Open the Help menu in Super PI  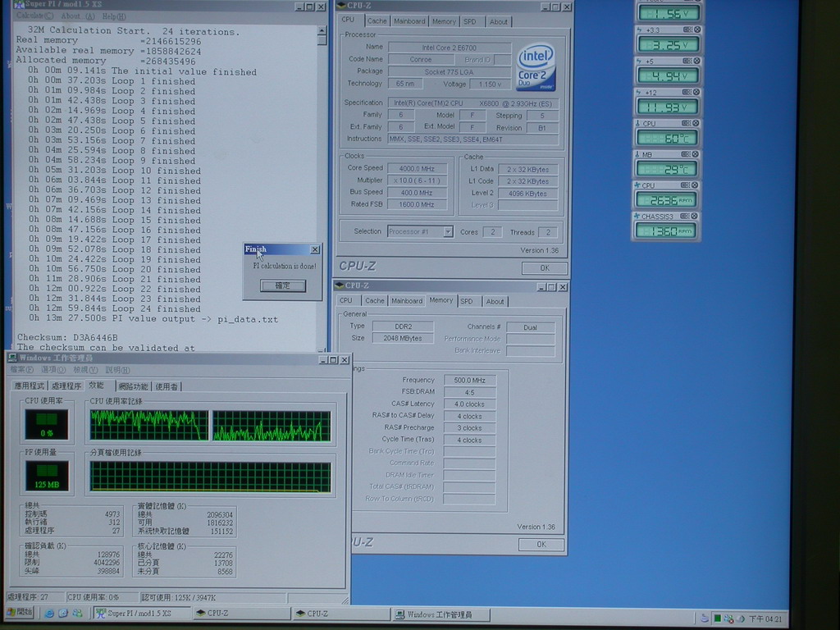coord(113,16)
